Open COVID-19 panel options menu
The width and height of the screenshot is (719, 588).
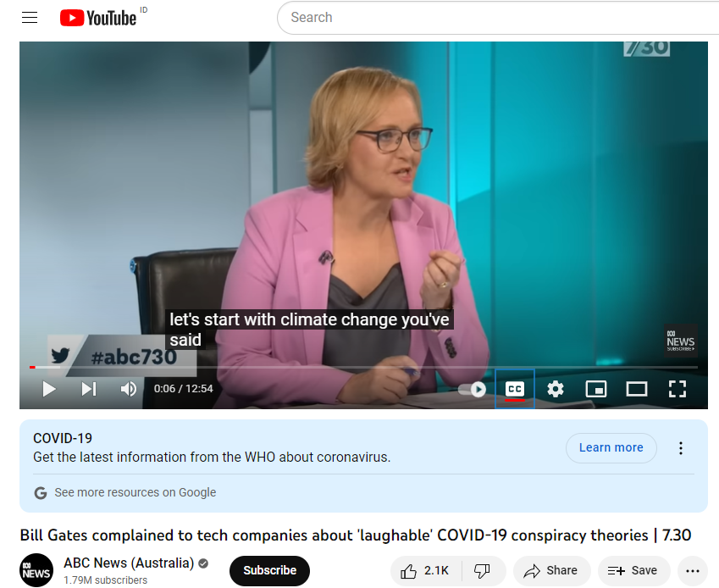coord(681,448)
